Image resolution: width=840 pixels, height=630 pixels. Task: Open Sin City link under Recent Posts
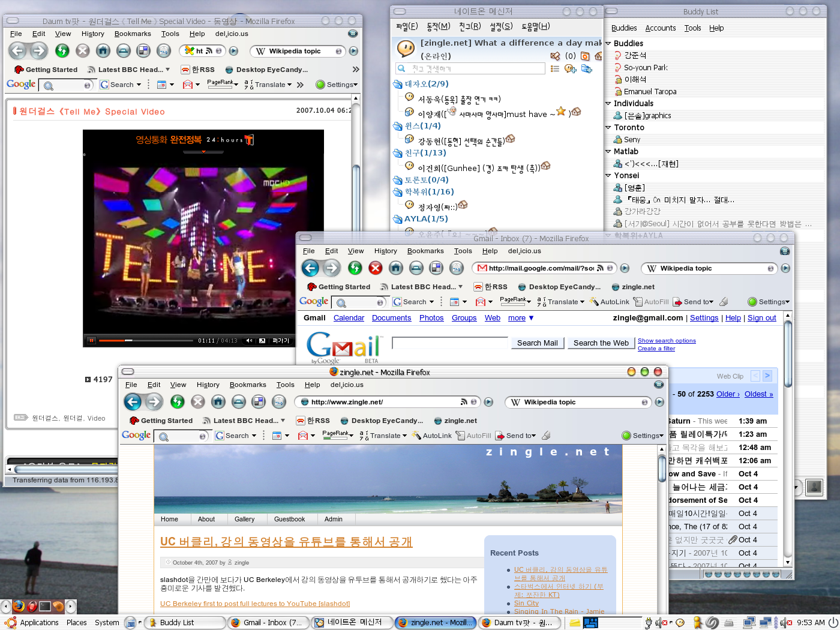[526, 603]
